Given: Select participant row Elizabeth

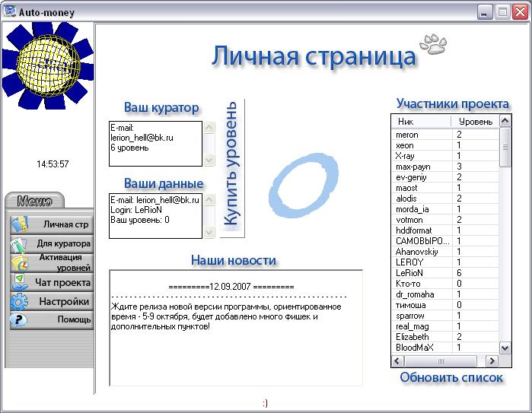Looking at the screenshot, I should click(445, 337).
